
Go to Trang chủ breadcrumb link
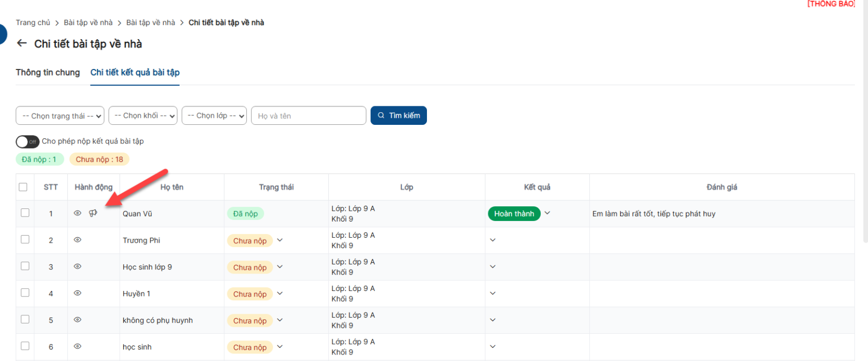[33, 23]
